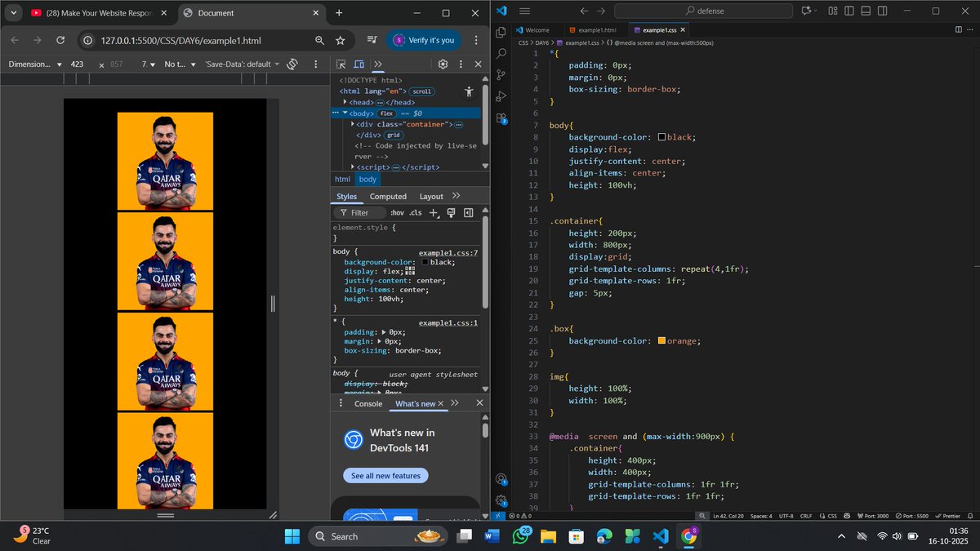Click Port : 5500 in the status bar

914,516
